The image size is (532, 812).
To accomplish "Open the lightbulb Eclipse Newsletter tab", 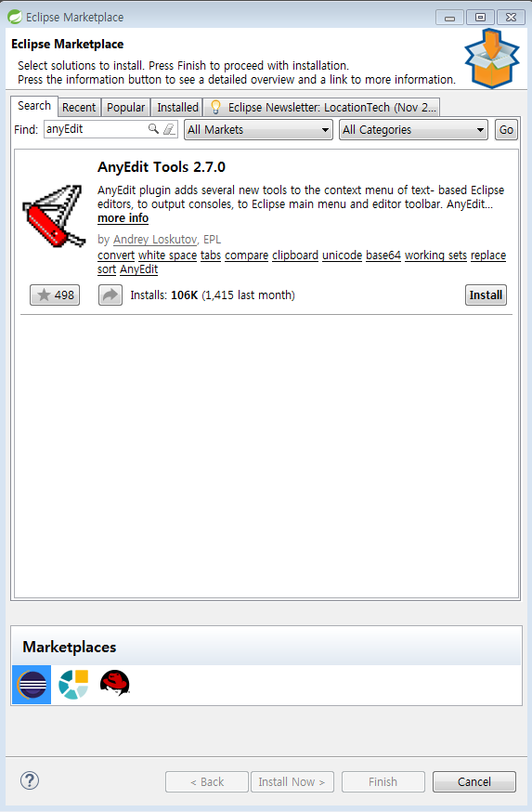I will point(322,107).
